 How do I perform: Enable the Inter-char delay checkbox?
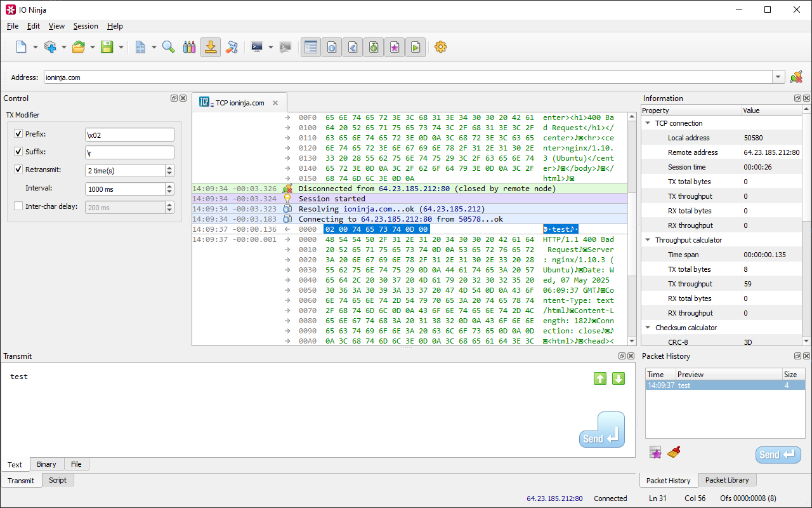pyautogui.click(x=18, y=206)
